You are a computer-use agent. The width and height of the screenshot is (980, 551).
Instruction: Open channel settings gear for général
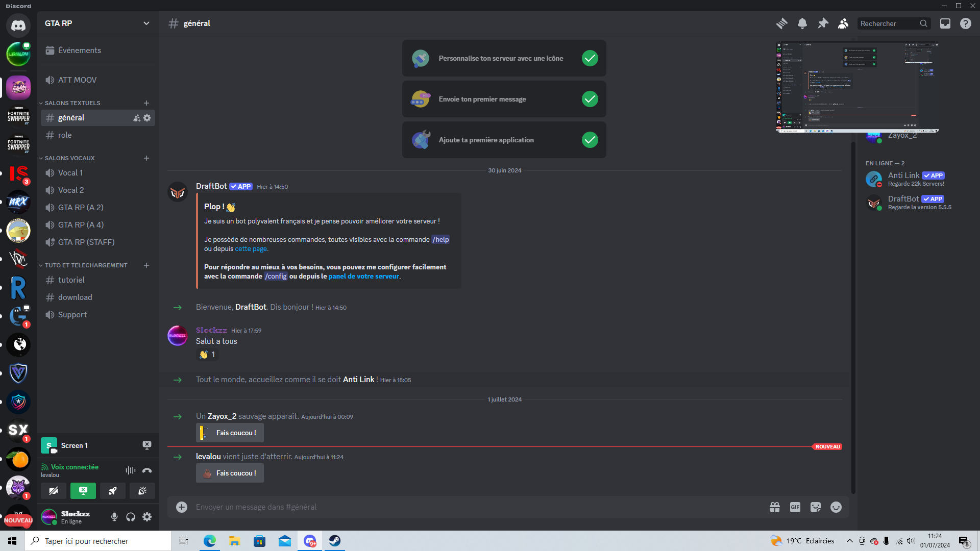click(147, 118)
